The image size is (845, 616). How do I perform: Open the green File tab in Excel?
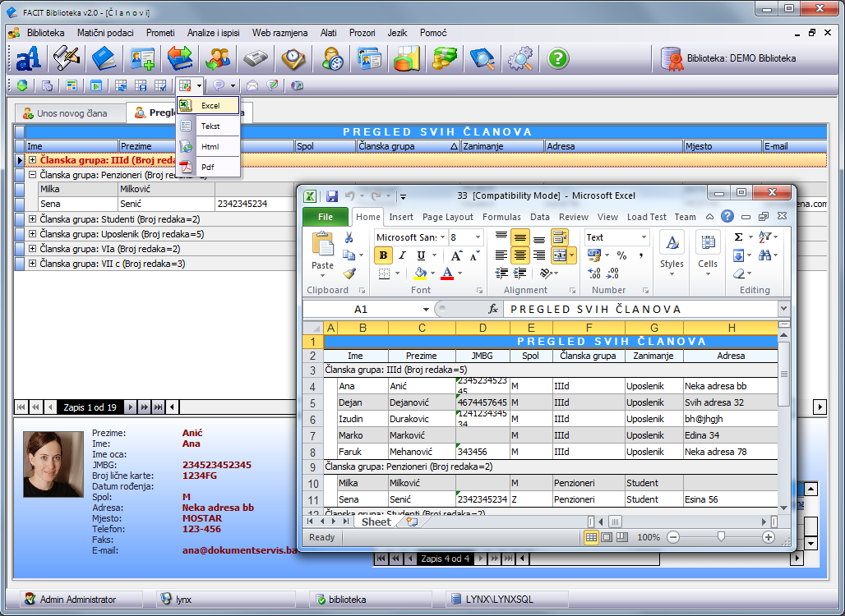(326, 217)
